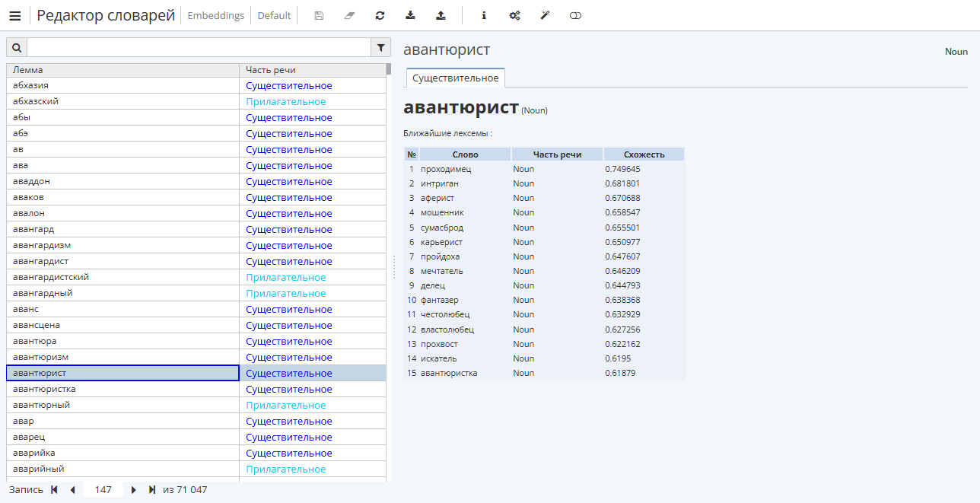
Task: Click the word интриган in similarity table
Action: (x=440, y=183)
